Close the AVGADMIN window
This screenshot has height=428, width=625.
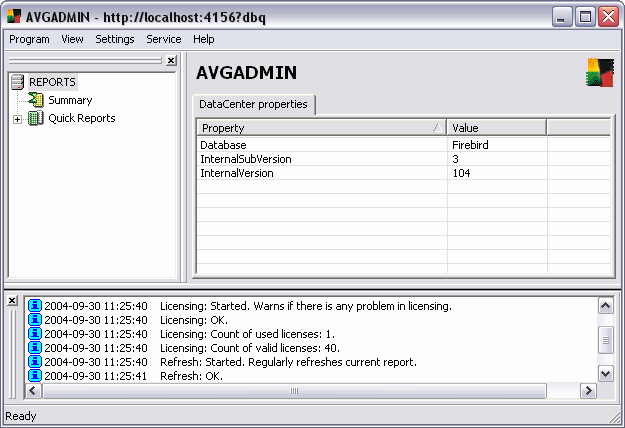(x=608, y=17)
